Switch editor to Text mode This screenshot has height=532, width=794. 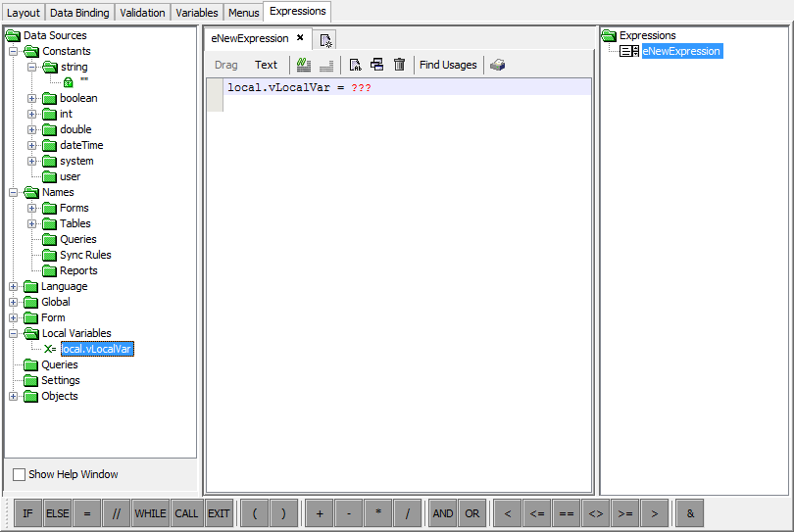coord(266,65)
